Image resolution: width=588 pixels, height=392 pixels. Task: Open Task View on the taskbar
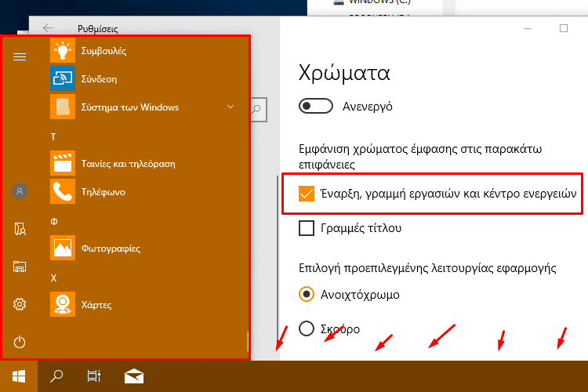[x=94, y=376]
